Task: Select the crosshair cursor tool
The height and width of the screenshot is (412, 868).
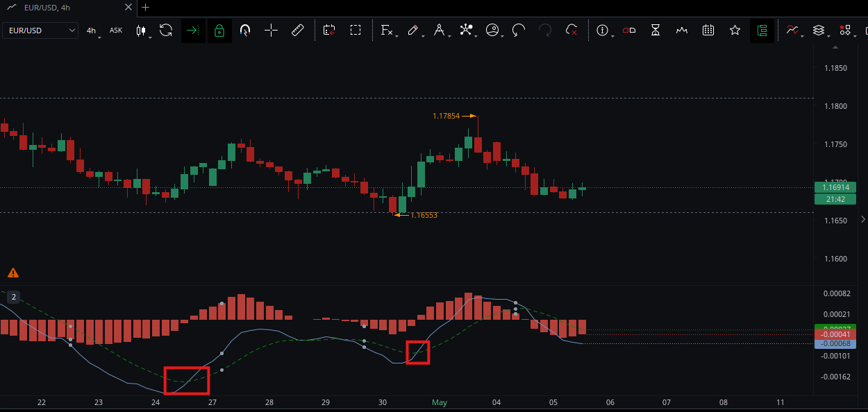Action: click(x=272, y=31)
